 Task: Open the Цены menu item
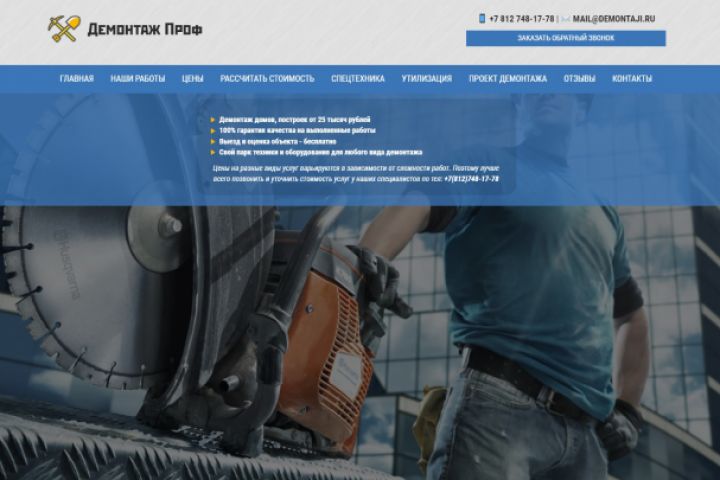click(192, 79)
